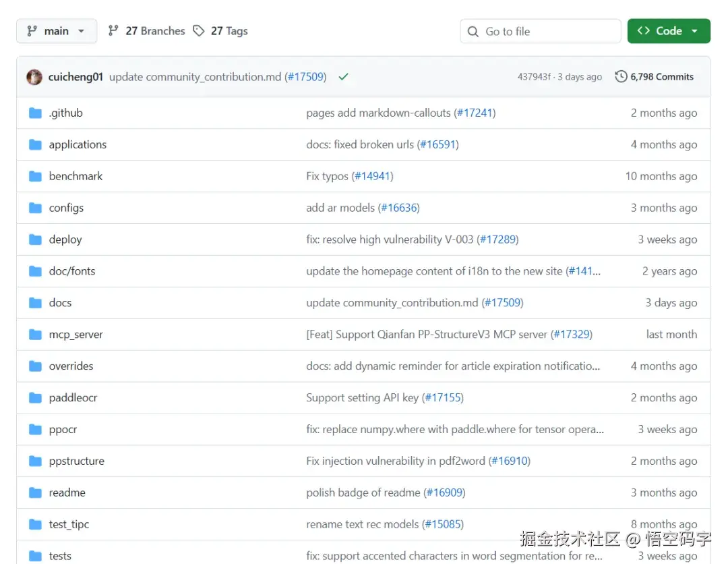Click the ppstructure folder icon

[x=35, y=461]
